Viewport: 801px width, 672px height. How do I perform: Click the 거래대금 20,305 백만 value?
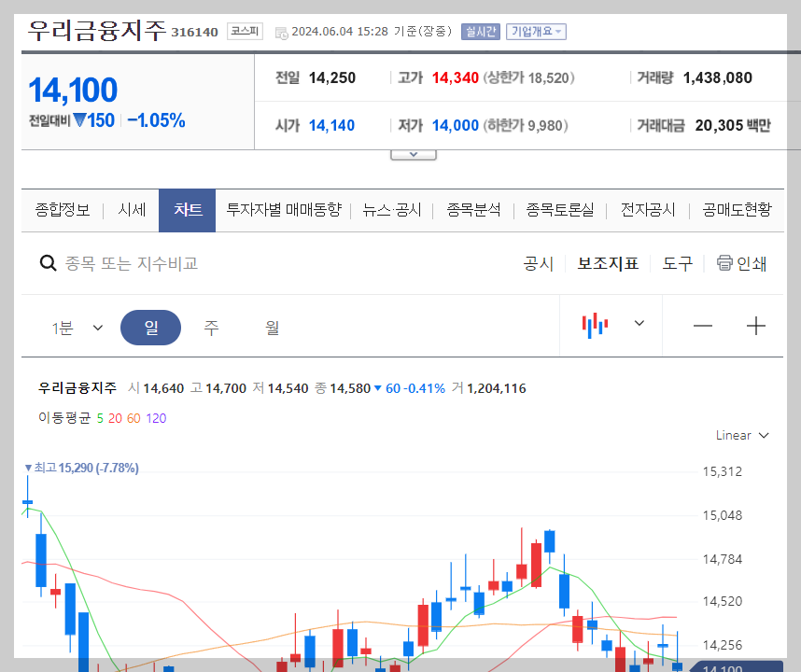click(733, 126)
